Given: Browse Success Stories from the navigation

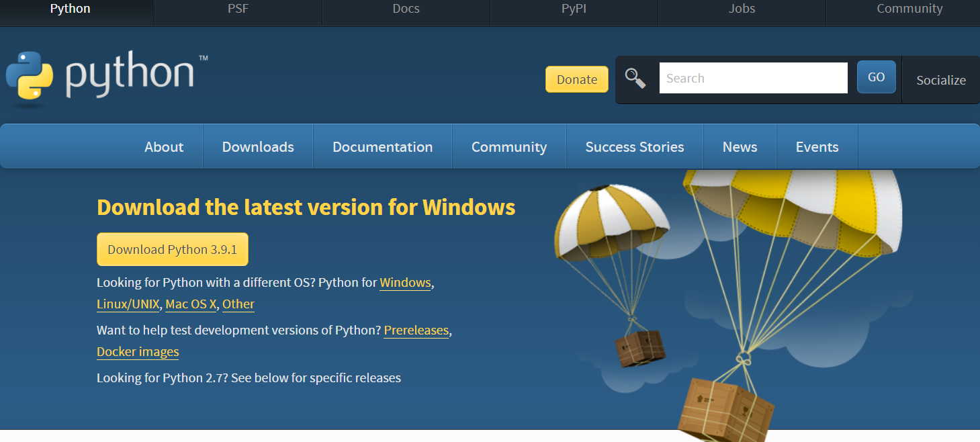Looking at the screenshot, I should (x=634, y=146).
